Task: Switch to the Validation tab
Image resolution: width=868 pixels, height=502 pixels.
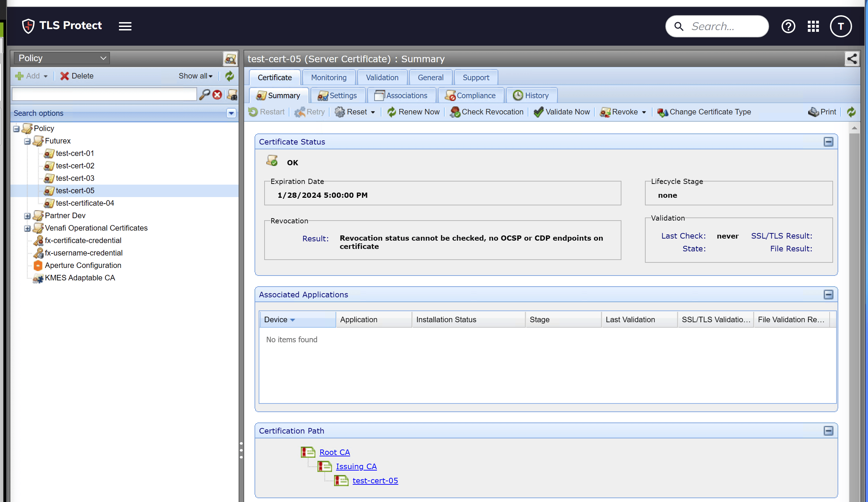Action: point(382,77)
